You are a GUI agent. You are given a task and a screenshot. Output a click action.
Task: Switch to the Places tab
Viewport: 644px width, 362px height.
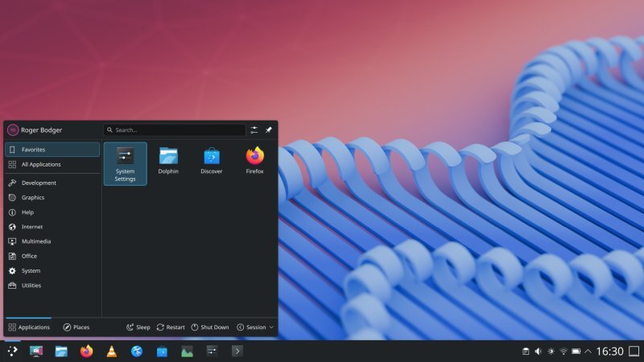[x=76, y=327]
